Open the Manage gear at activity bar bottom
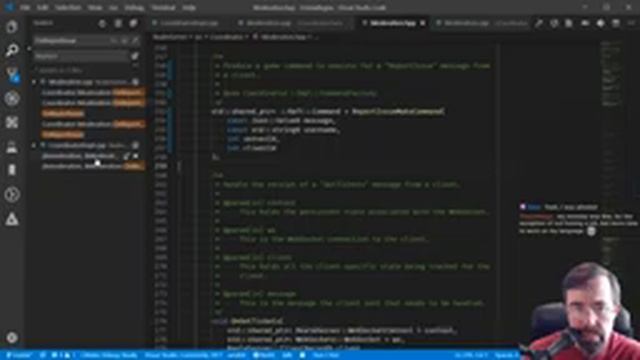The image size is (640, 360). click(12, 338)
